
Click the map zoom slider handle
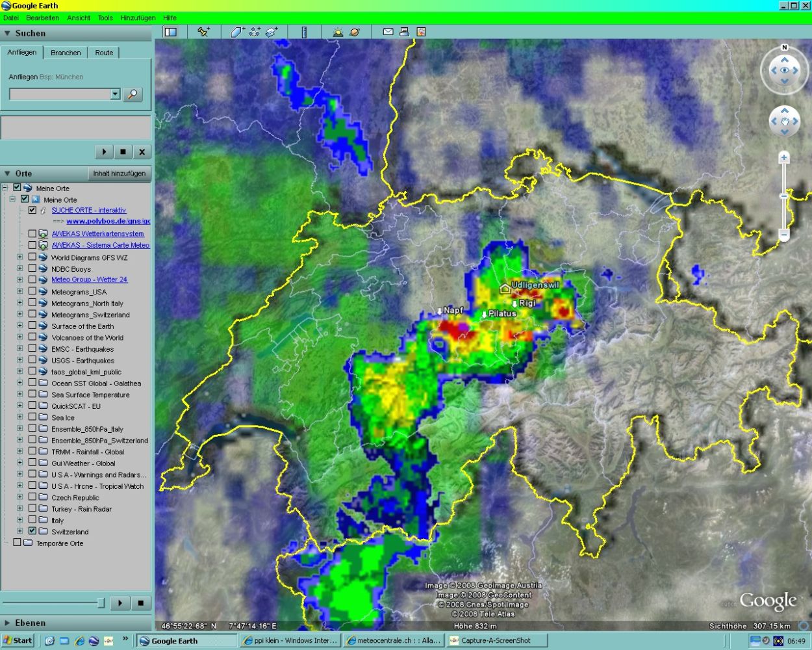(x=784, y=196)
